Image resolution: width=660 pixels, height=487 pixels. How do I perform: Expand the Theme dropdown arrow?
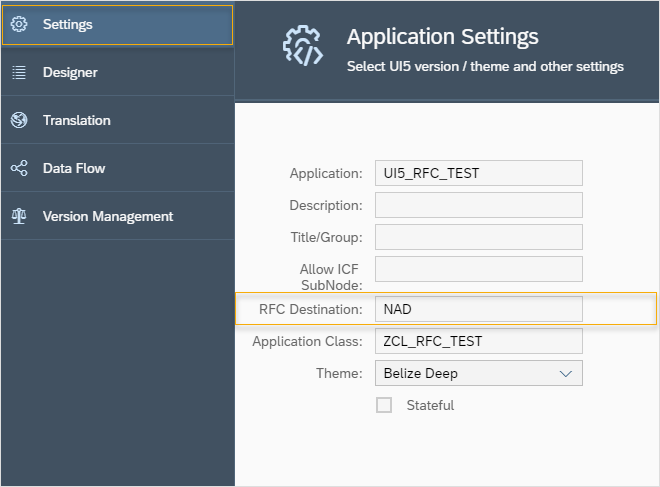pos(566,373)
